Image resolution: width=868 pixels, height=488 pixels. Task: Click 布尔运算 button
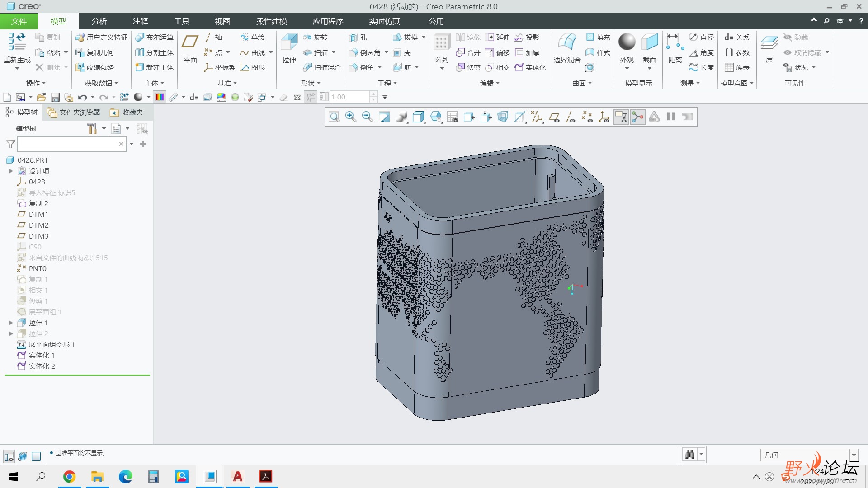pos(155,37)
